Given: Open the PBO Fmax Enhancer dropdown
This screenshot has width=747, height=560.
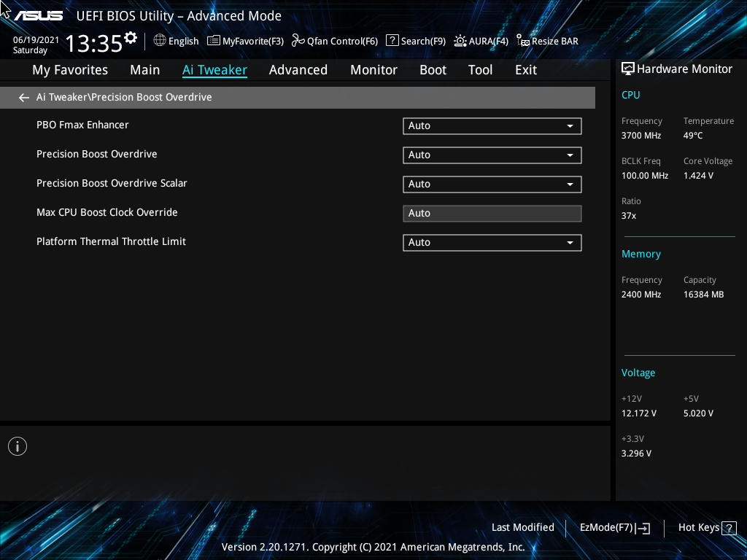Looking at the screenshot, I should click(492, 125).
